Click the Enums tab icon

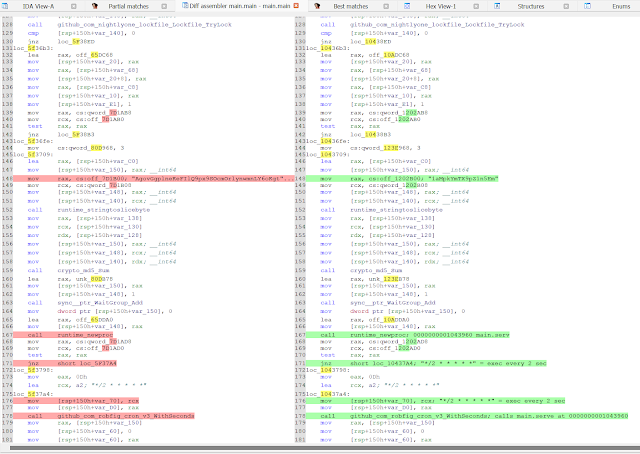coord(587,6)
